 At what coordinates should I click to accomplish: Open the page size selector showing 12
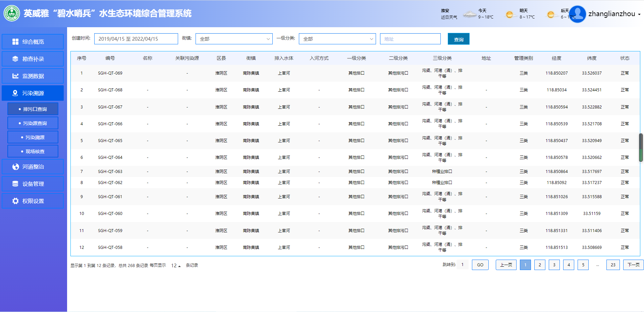176,265
